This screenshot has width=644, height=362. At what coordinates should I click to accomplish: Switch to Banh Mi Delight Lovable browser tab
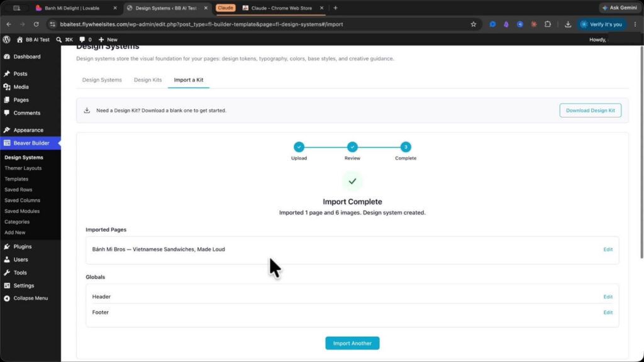72,8
